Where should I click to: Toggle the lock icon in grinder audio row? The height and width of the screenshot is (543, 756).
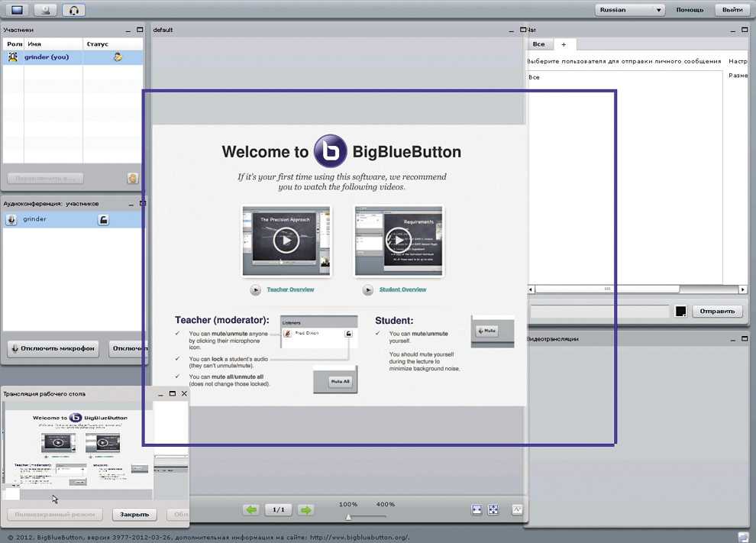click(103, 220)
